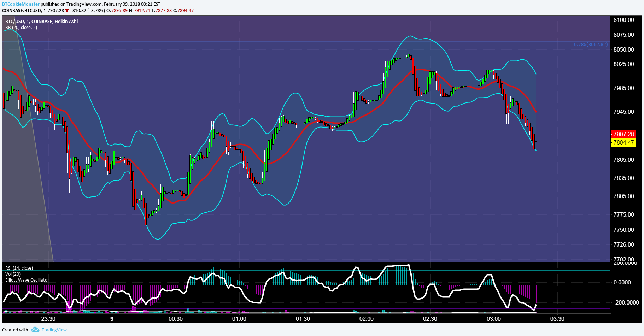Click the 00:30 time axis label
The width and height of the screenshot is (644, 336).
coord(176,319)
